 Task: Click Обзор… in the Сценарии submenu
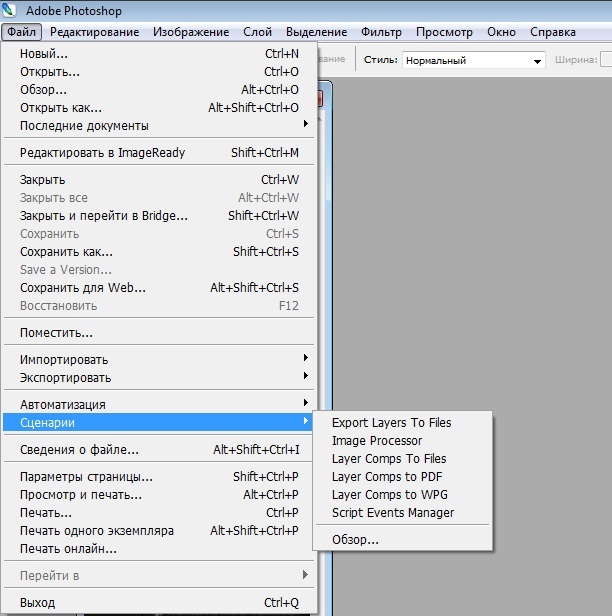355,540
